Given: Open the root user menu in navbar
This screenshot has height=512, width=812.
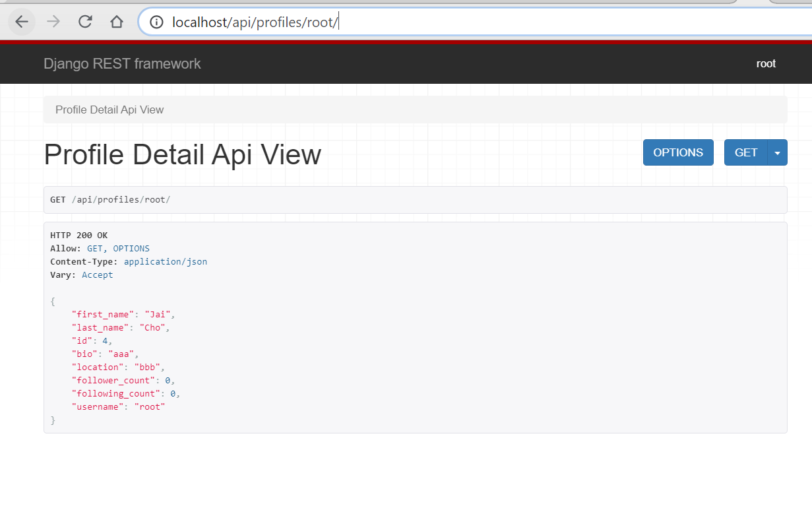Looking at the screenshot, I should click(x=766, y=63).
